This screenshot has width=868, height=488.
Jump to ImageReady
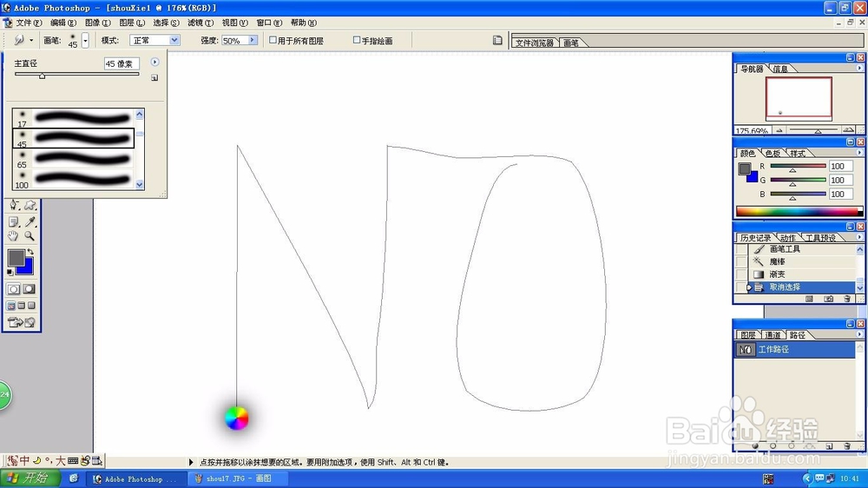pyautogui.click(x=22, y=322)
